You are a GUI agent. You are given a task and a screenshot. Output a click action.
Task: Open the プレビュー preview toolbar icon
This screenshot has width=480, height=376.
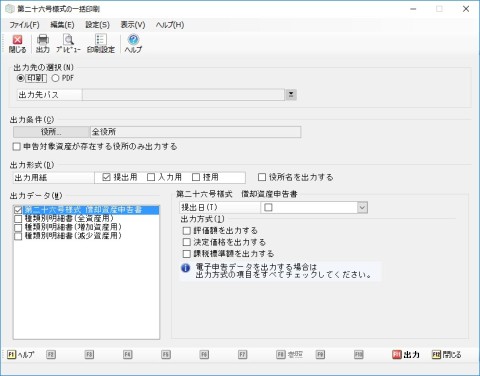tap(68, 44)
